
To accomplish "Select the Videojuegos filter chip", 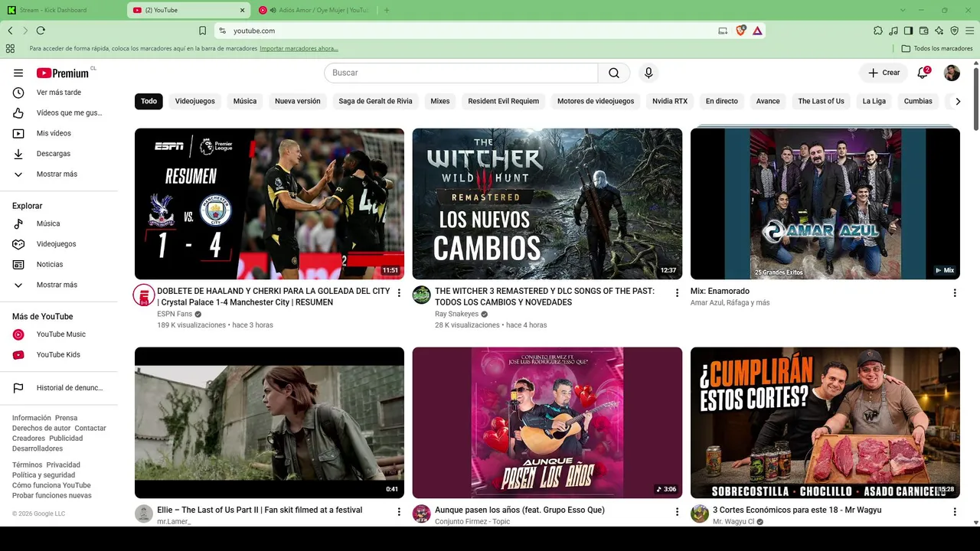I will coord(195,101).
